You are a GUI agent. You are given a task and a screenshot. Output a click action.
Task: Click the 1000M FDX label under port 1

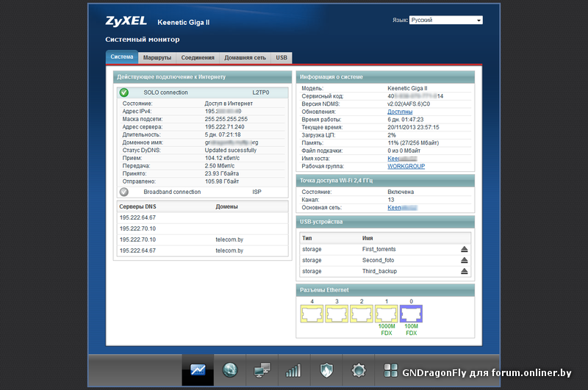[387, 330]
